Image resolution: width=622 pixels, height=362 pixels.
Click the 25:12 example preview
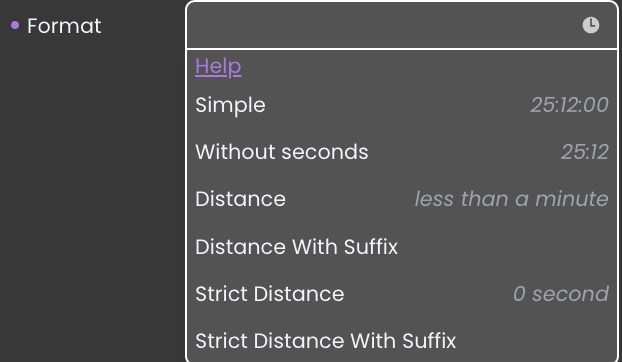point(585,152)
